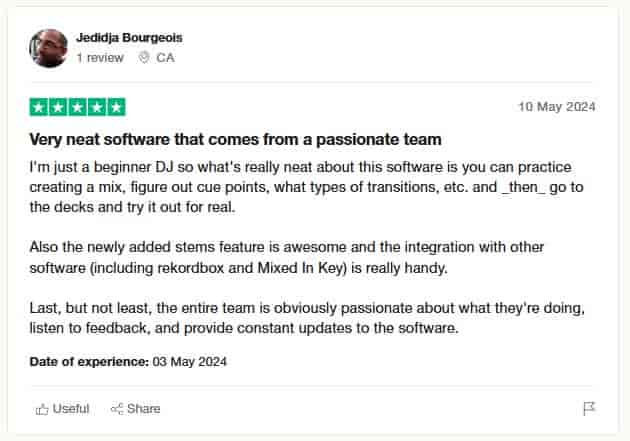Click the thumbs-up icon

point(42,408)
